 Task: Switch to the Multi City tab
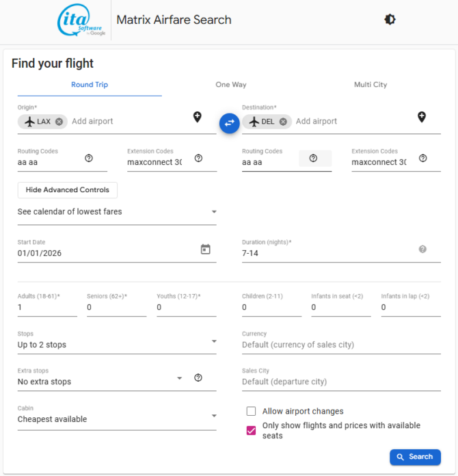pos(370,85)
